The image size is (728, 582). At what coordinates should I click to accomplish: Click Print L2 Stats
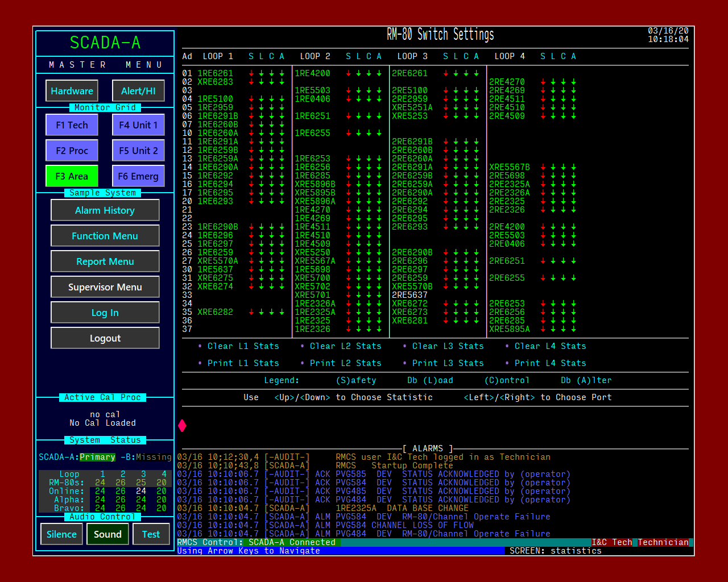[x=345, y=363]
